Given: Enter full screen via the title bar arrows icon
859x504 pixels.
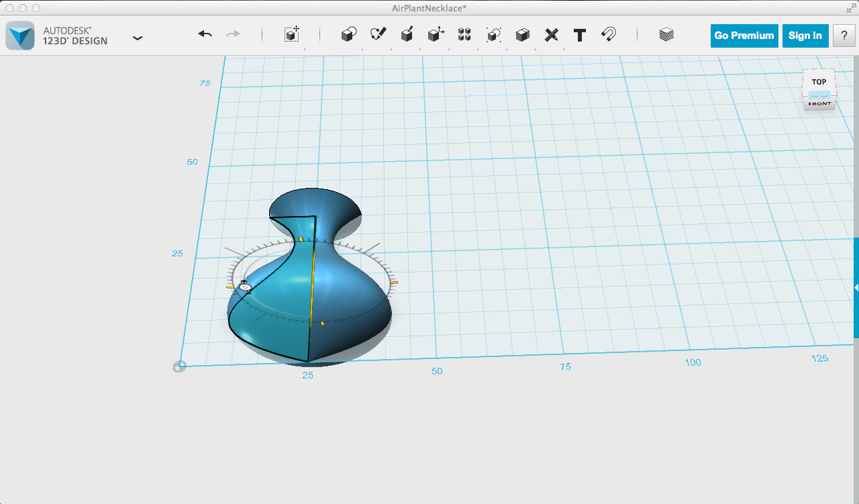Looking at the screenshot, I should [850, 8].
